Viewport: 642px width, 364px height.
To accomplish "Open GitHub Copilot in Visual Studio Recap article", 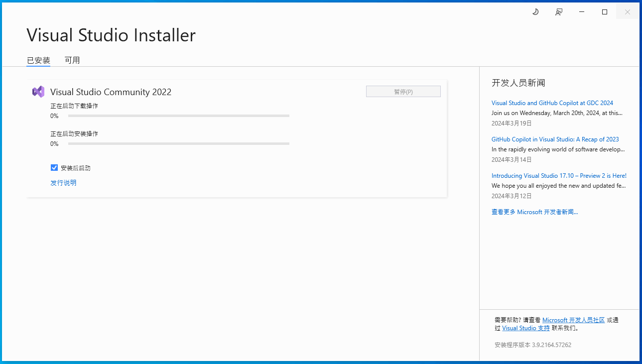I will (555, 139).
